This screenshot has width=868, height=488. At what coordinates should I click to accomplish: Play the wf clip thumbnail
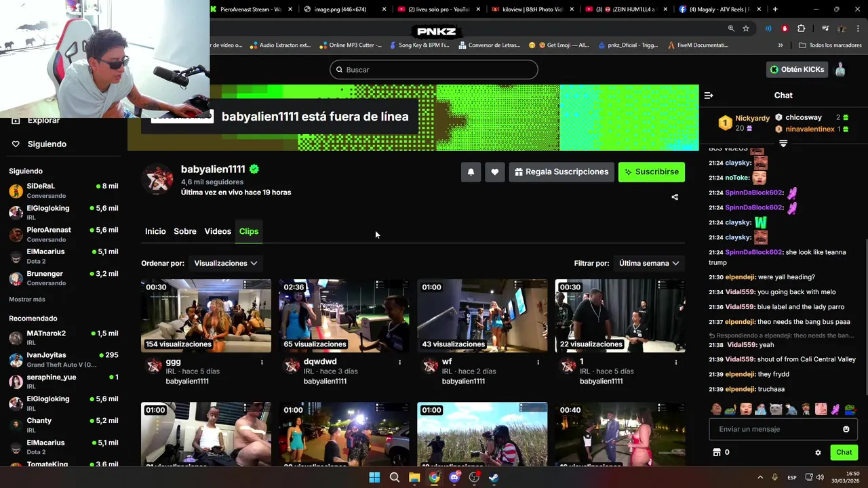[x=482, y=316]
